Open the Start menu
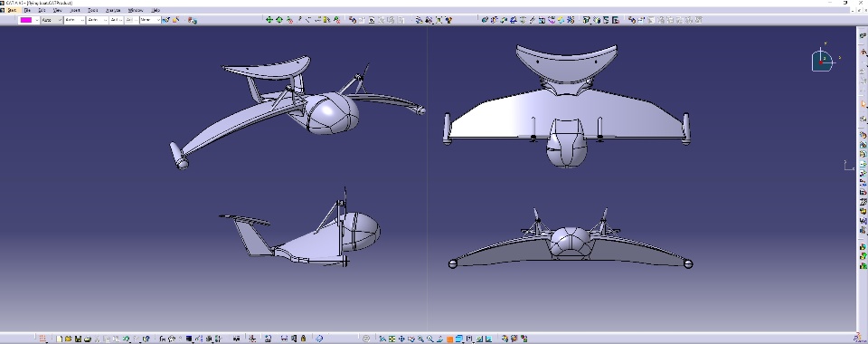 11,10
